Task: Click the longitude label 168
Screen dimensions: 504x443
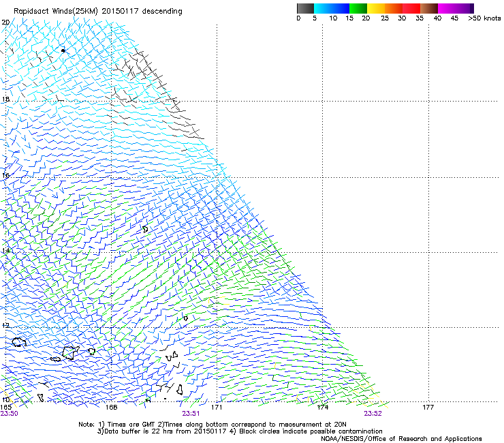Action: coord(111,408)
